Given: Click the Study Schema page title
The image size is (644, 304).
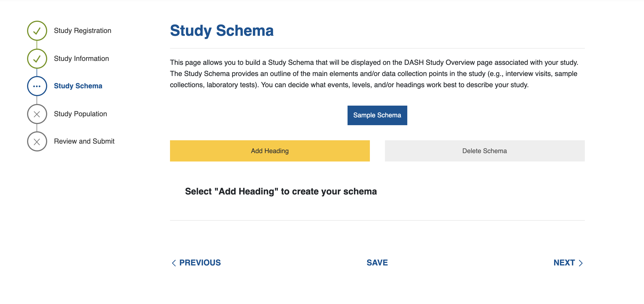Looking at the screenshot, I should 222,30.
